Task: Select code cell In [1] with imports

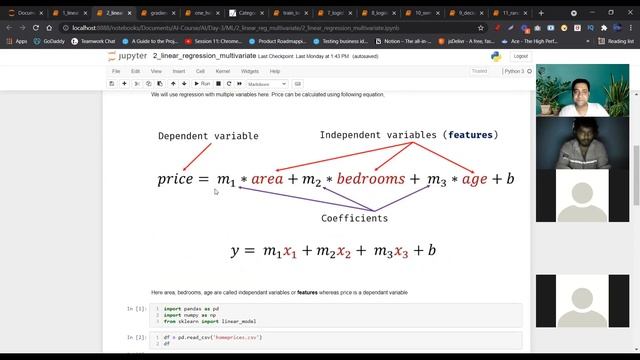Action: pyautogui.click(x=336, y=315)
